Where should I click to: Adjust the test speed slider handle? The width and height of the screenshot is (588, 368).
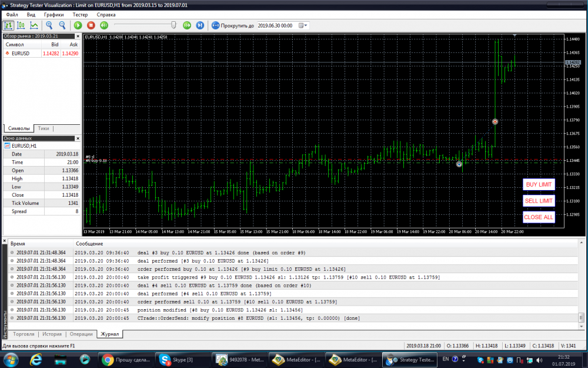coord(174,25)
